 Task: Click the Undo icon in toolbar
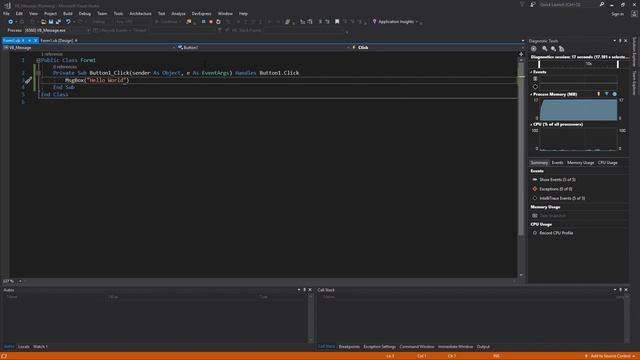(68, 22)
